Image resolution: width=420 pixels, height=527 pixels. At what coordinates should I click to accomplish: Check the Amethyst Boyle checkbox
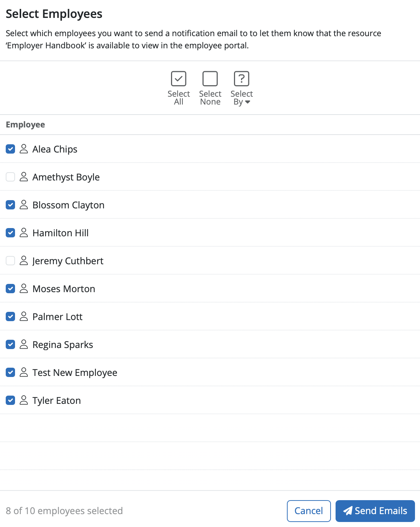click(x=10, y=177)
